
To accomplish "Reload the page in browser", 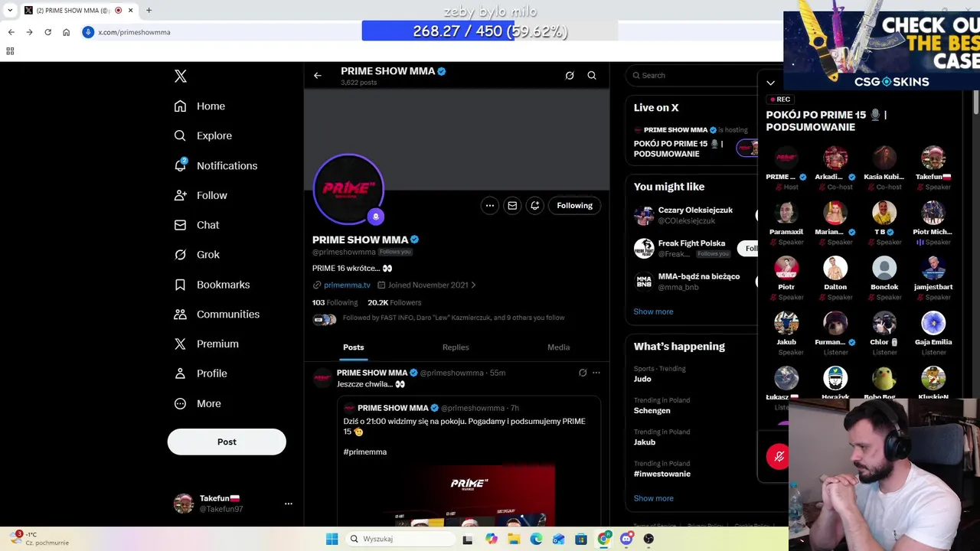I will [47, 32].
